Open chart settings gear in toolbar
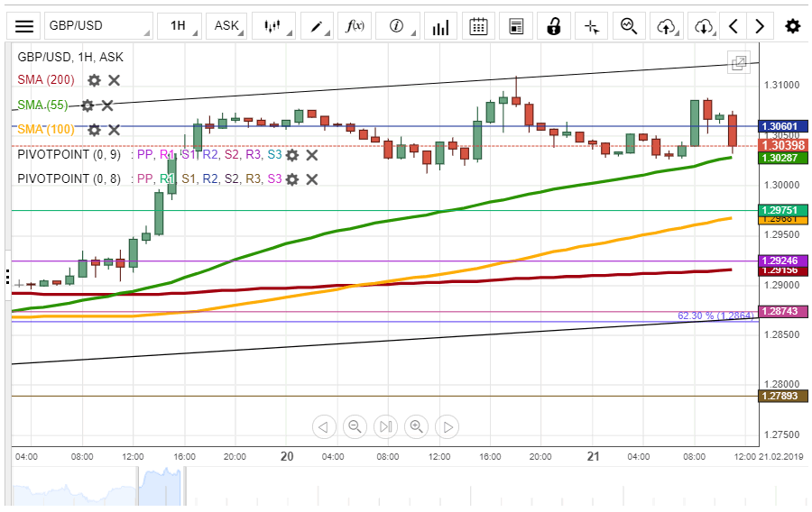Screen dimensions: 812x512 click(792, 26)
